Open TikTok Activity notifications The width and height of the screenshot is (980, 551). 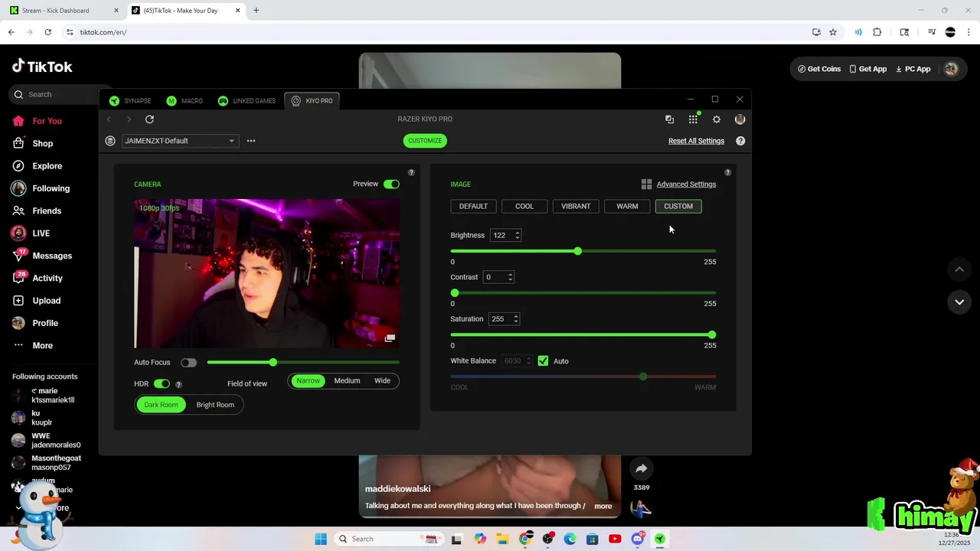click(47, 278)
